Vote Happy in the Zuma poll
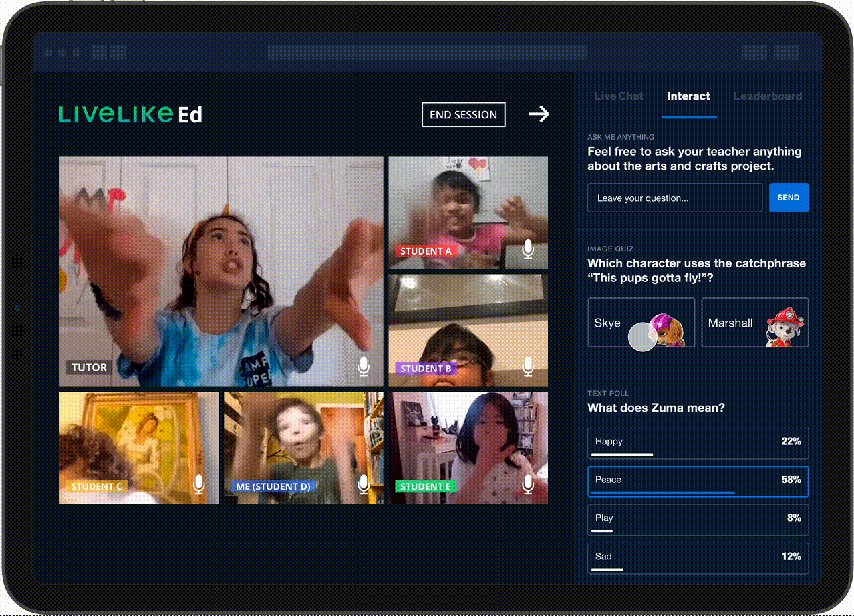 (698, 444)
